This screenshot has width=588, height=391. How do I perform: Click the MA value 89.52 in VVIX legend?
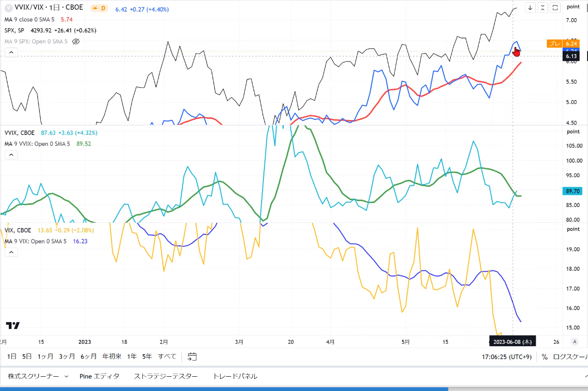pyautogui.click(x=84, y=144)
